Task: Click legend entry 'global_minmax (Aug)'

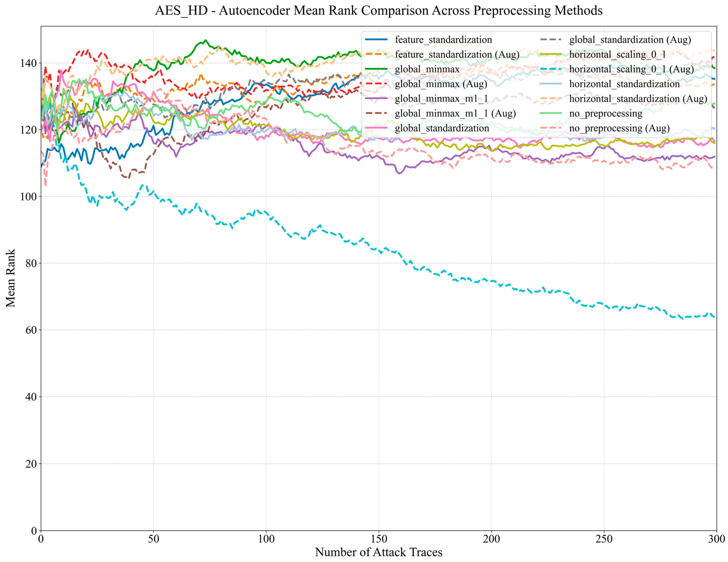Action: [441, 84]
